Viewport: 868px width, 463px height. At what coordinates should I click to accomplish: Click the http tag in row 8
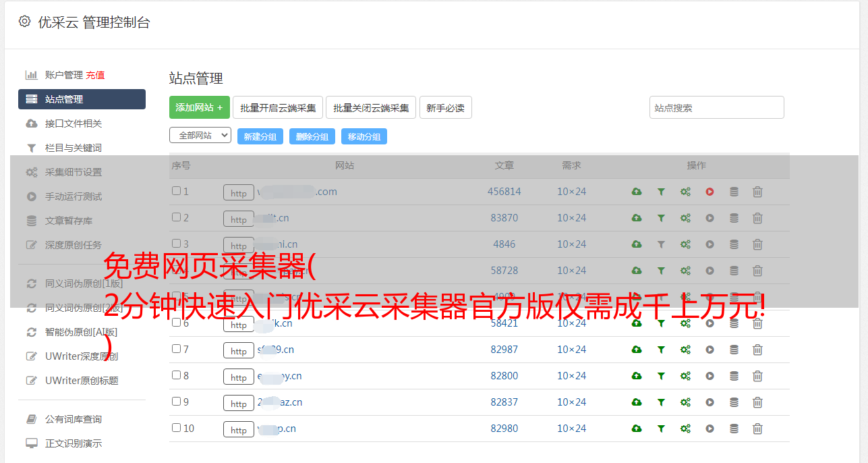pyautogui.click(x=239, y=377)
